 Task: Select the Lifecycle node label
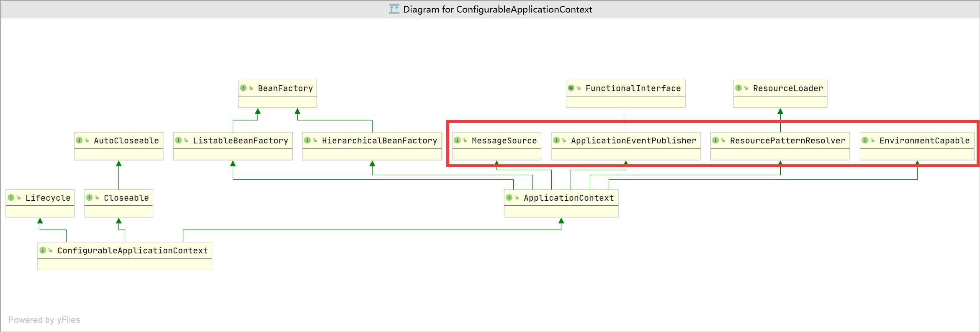(48, 198)
